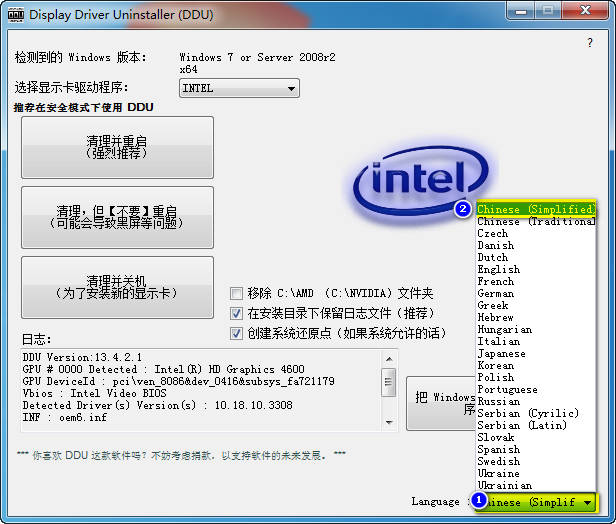Toggle 移除 C:\AMD (C:\NVIDIA) 文件夹 checkbox

pyautogui.click(x=236, y=293)
